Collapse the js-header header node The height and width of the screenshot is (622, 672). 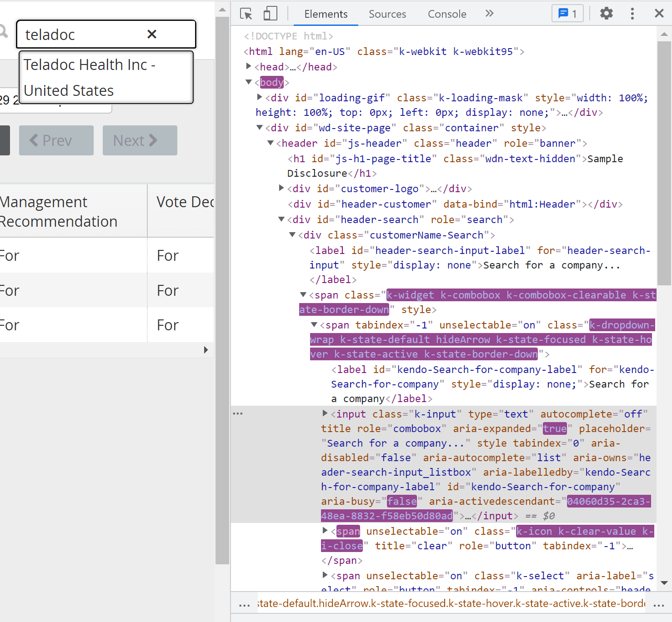coord(270,143)
